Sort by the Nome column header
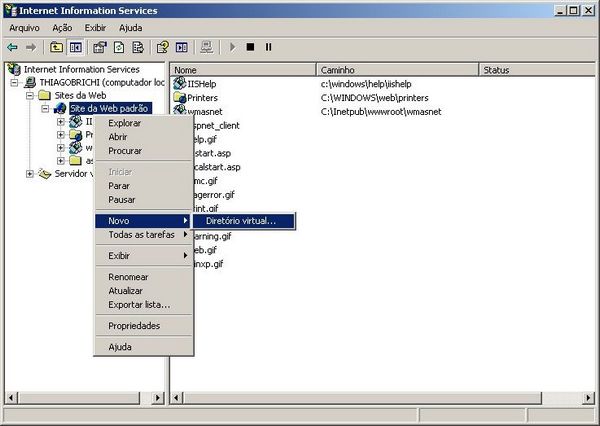Screen dimensions: 600x426 [243, 70]
